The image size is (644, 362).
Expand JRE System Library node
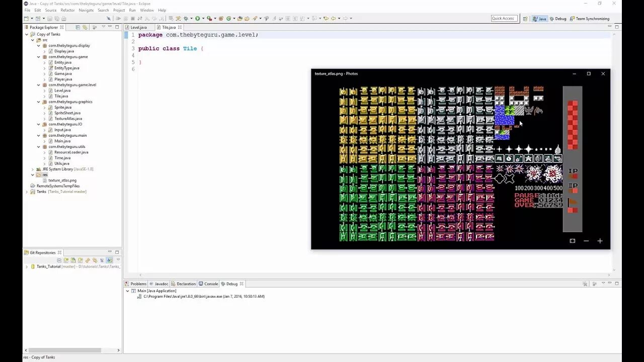[x=33, y=169]
